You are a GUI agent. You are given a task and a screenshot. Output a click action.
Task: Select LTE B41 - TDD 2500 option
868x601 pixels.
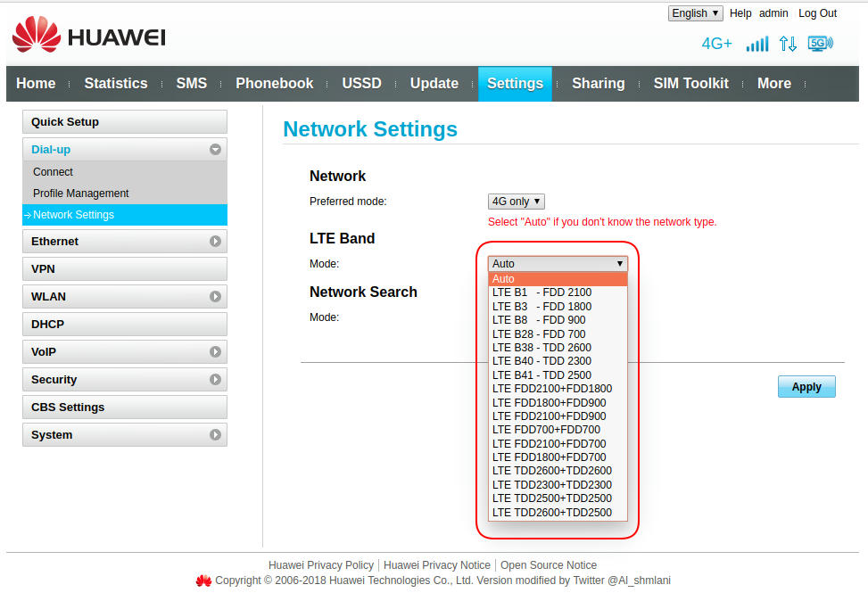point(558,375)
